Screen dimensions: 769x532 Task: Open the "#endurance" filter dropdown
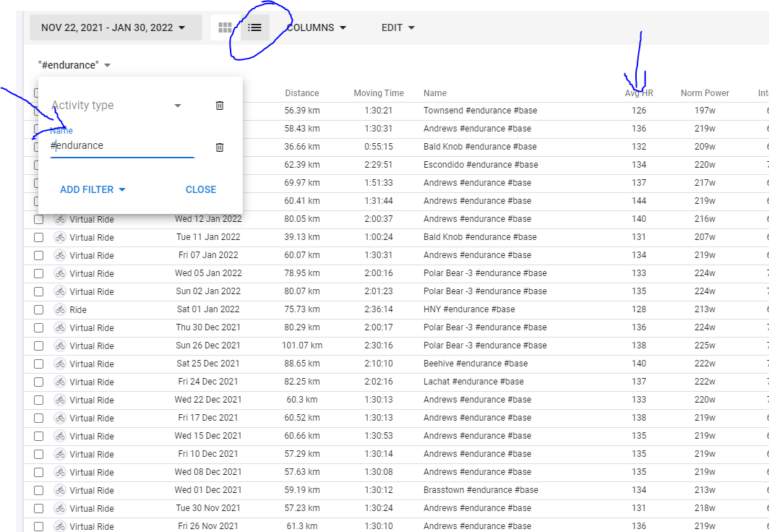(x=74, y=65)
